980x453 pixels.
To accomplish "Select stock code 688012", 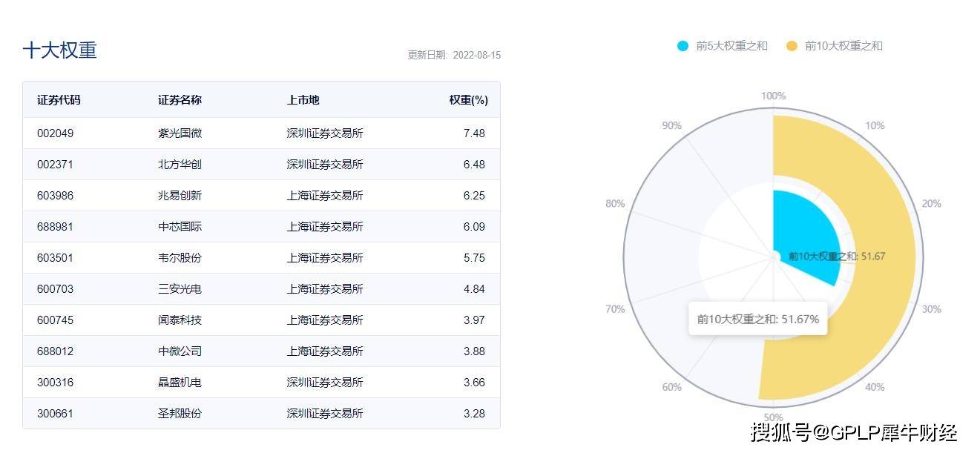I will [x=56, y=351].
